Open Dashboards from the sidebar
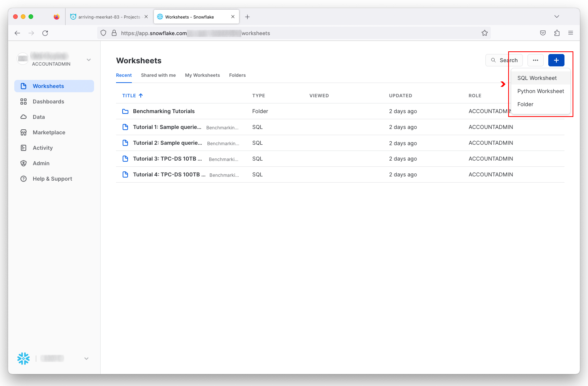The height and width of the screenshot is (386, 588). [x=48, y=102]
